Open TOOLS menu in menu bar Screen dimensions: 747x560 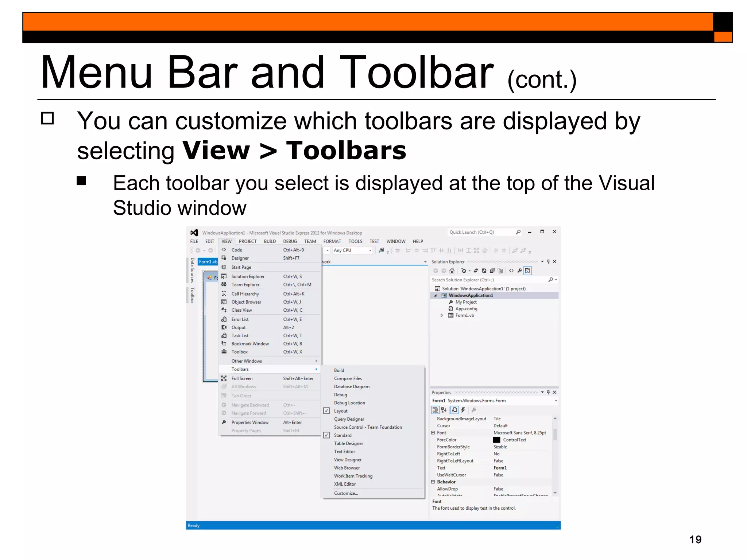[x=355, y=241]
